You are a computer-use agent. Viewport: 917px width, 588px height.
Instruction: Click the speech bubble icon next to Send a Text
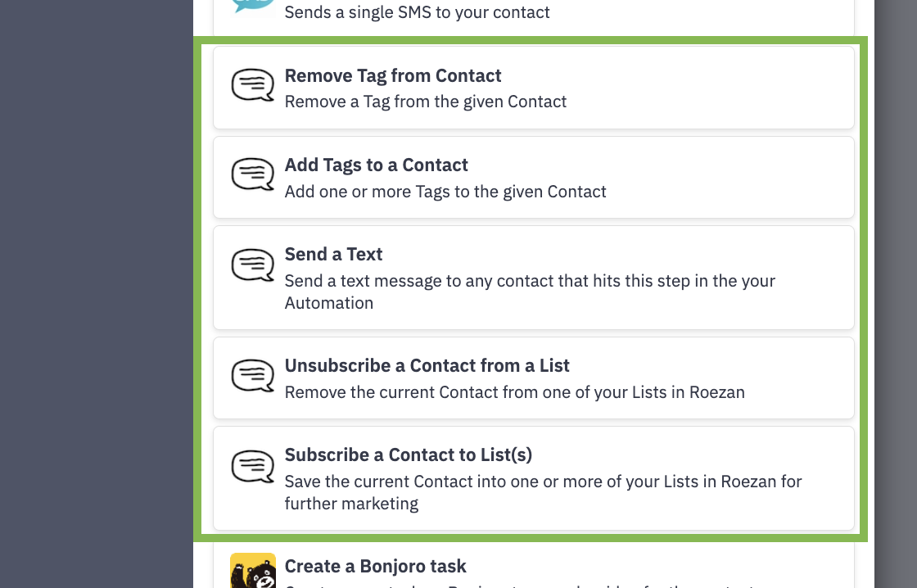coord(252,265)
